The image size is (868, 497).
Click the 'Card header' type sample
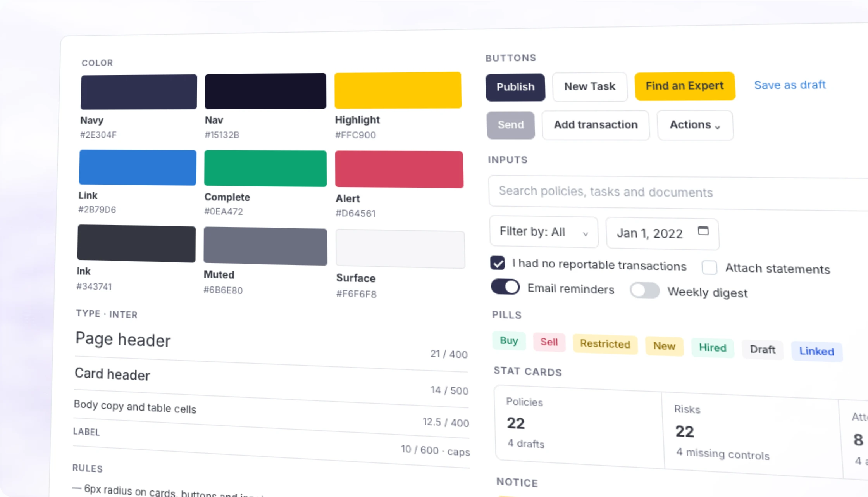click(x=112, y=374)
